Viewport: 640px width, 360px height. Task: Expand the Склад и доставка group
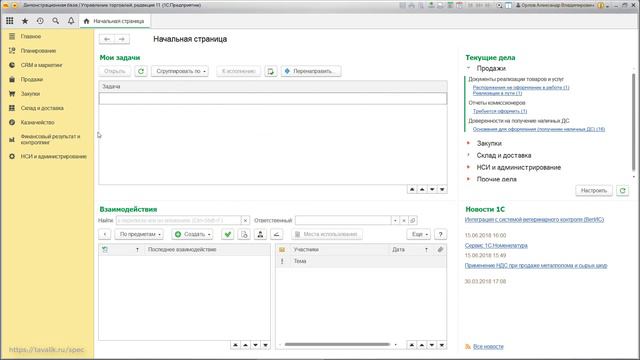tap(469, 155)
